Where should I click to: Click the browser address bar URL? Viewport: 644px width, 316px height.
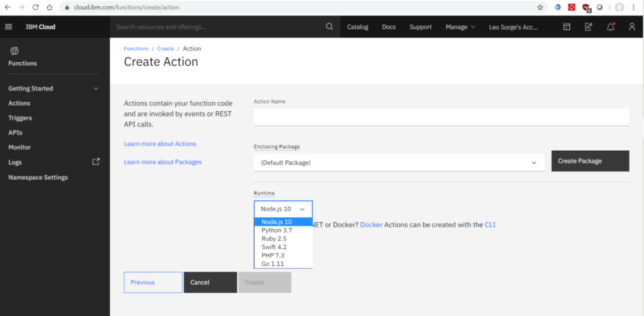[126, 8]
